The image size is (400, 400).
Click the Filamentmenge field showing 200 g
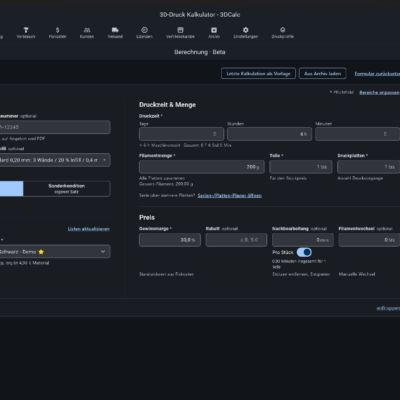[202, 167]
